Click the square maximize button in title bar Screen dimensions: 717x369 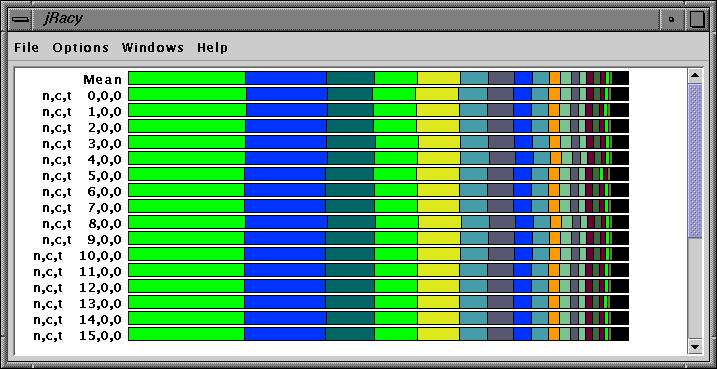coord(696,20)
